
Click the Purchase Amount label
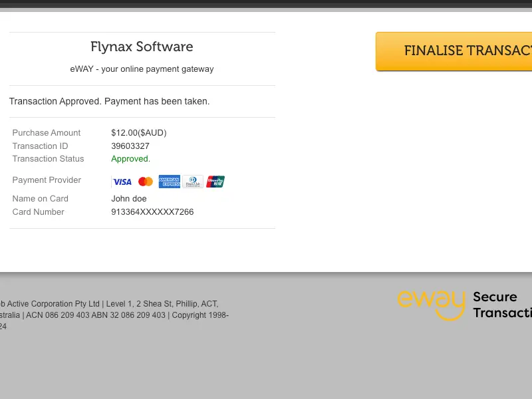pos(47,132)
